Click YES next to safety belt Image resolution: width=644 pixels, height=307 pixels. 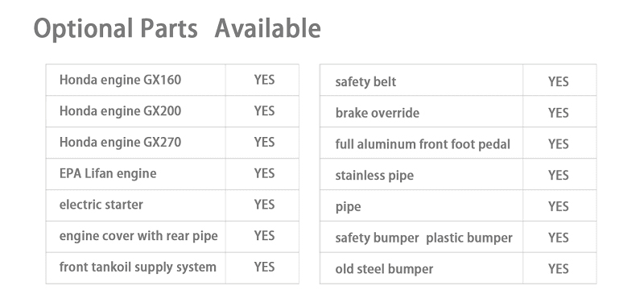coord(558,81)
